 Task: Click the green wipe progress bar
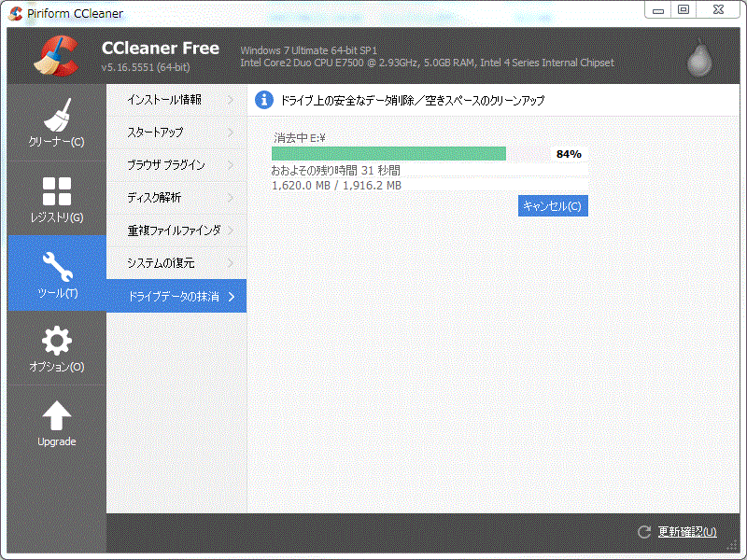388,154
